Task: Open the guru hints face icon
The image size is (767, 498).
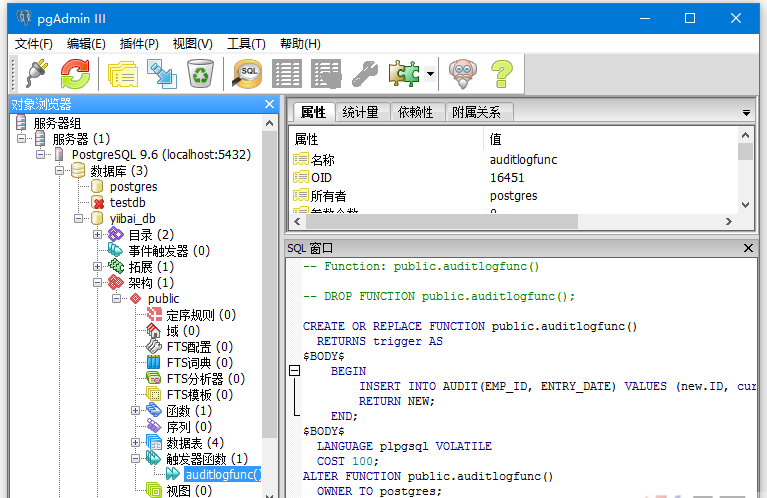Action: pos(463,74)
